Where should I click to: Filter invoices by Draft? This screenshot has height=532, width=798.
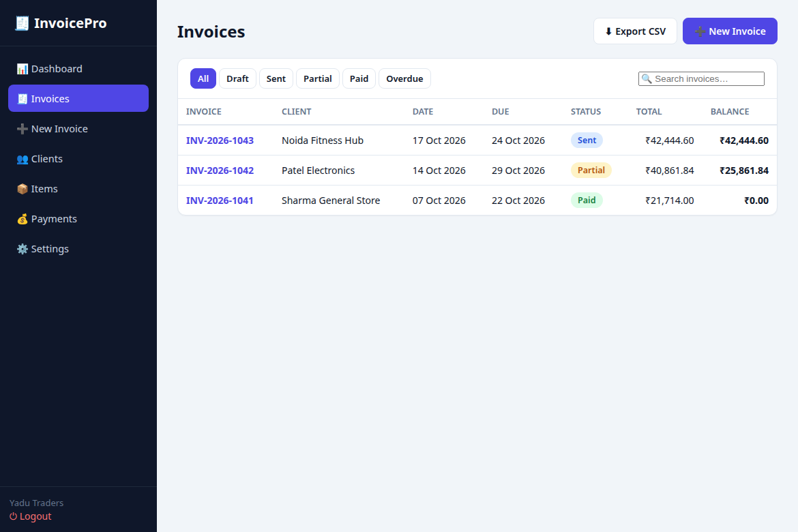coord(237,78)
